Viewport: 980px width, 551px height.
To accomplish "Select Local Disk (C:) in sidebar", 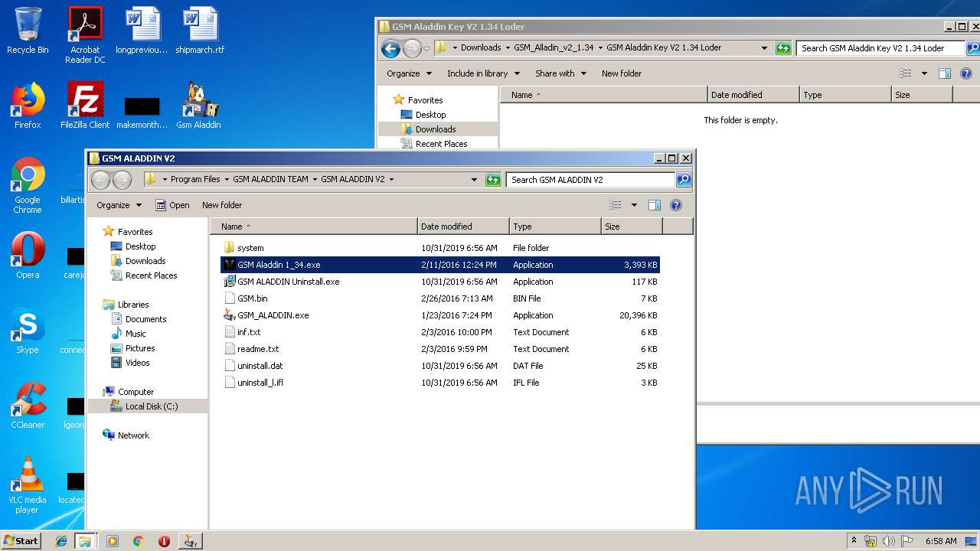I will tap(148, 406).
